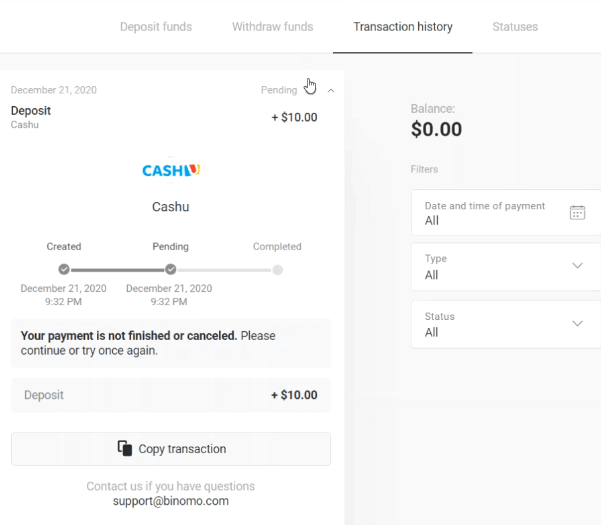Collapse the transaction details chevron
601x525 pixels.
click(x=331, y=90)
